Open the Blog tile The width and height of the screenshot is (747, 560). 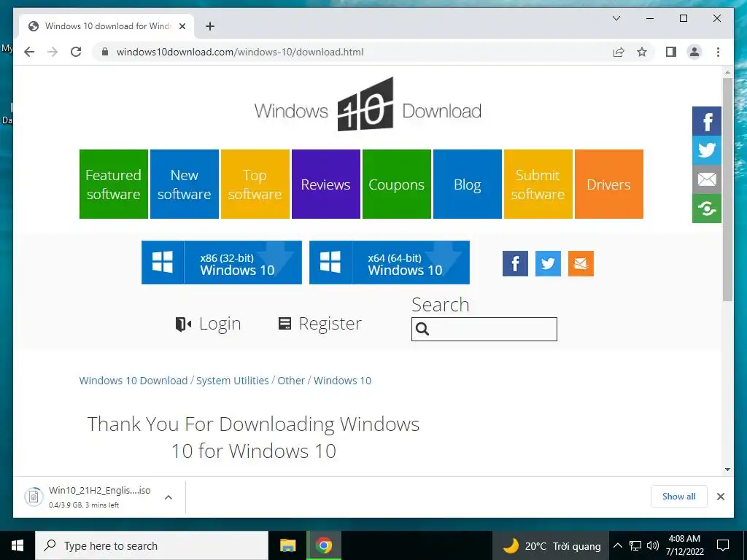468,184
